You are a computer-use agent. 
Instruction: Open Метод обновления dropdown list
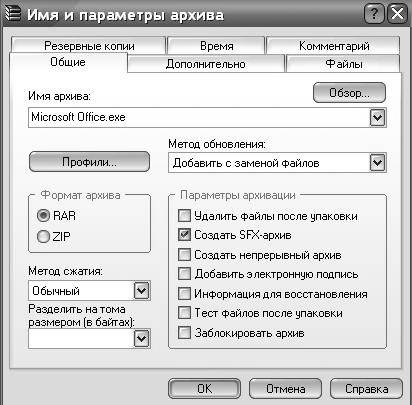coord(377,163)
